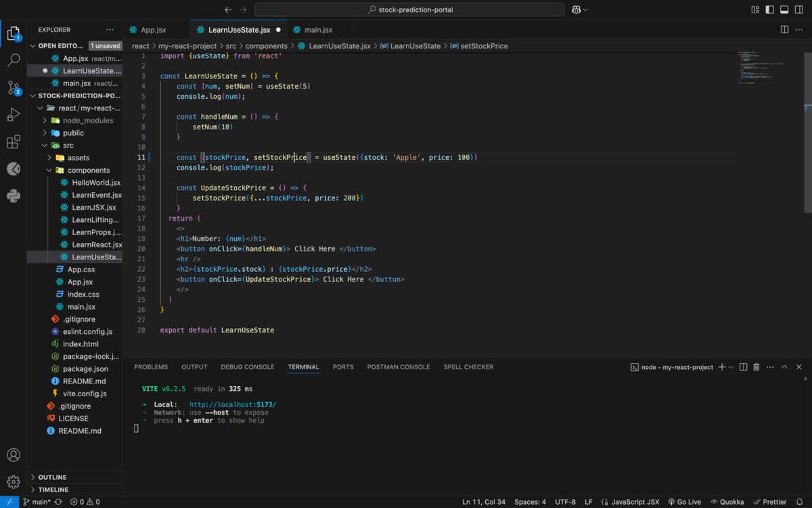812x508 pixels.
Task: Open the Postman Console tab
Action: (x=399, y=367)
